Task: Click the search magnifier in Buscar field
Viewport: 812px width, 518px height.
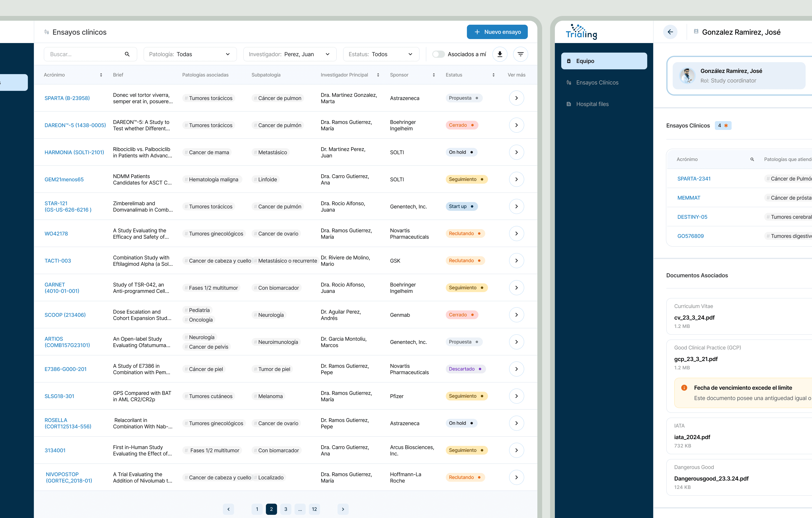Action: point(127,54)
